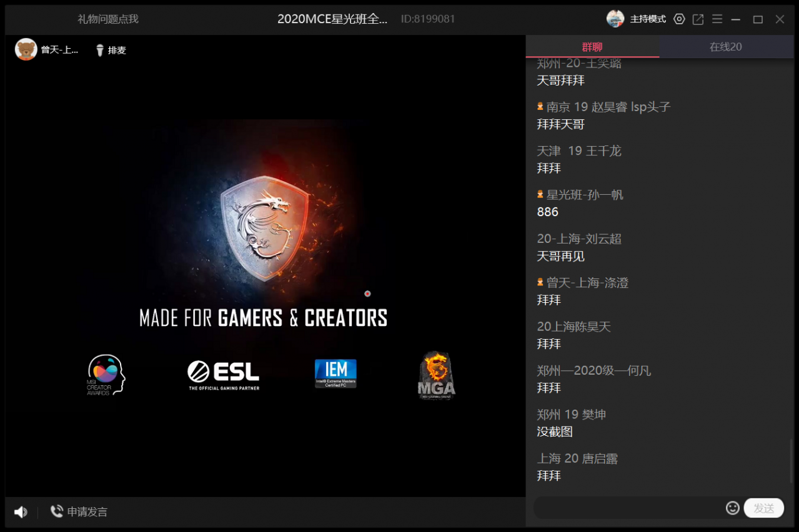Click the 排麦 microphone icon
The image size is (799, 532).
pos(99,50)
